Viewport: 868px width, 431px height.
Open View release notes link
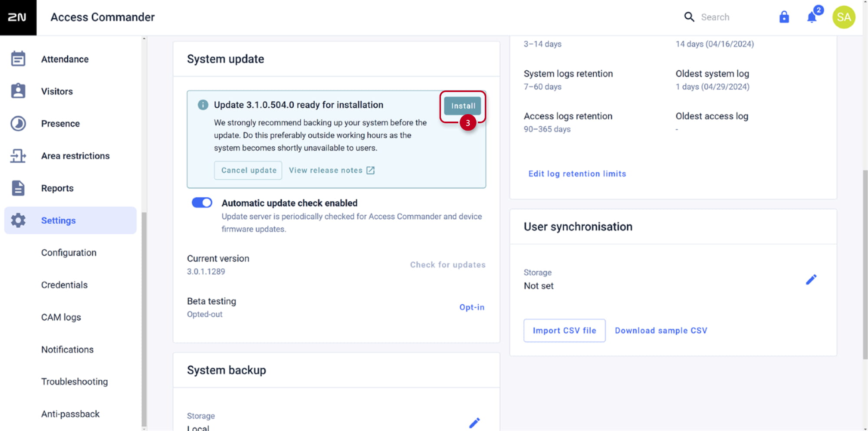click(332, 170)
